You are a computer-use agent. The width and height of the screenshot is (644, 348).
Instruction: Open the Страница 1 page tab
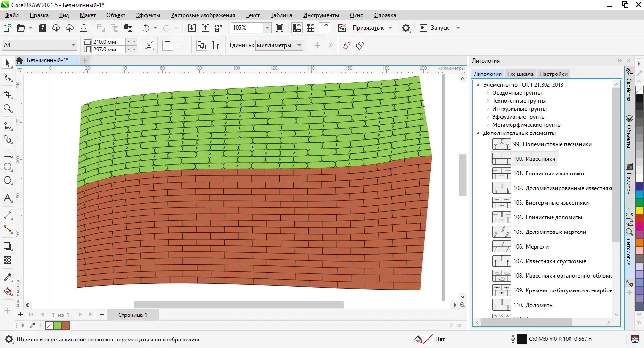click(132, 315)
